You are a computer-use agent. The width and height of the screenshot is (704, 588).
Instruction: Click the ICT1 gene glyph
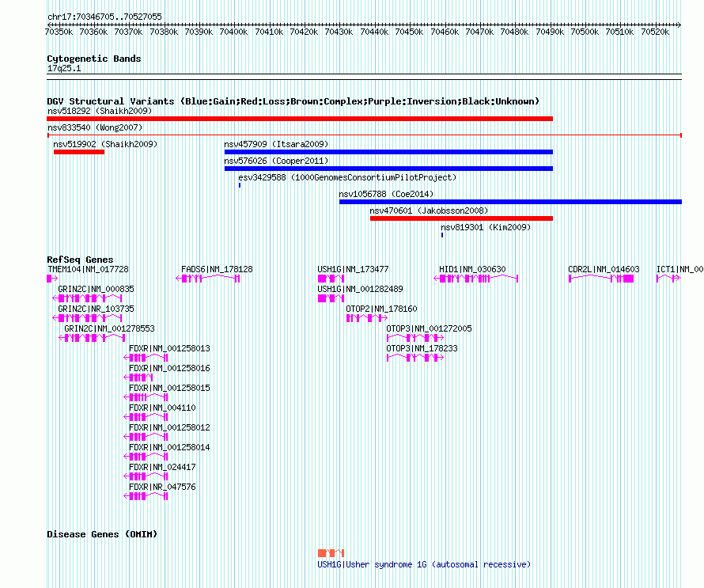coord(668,279)
